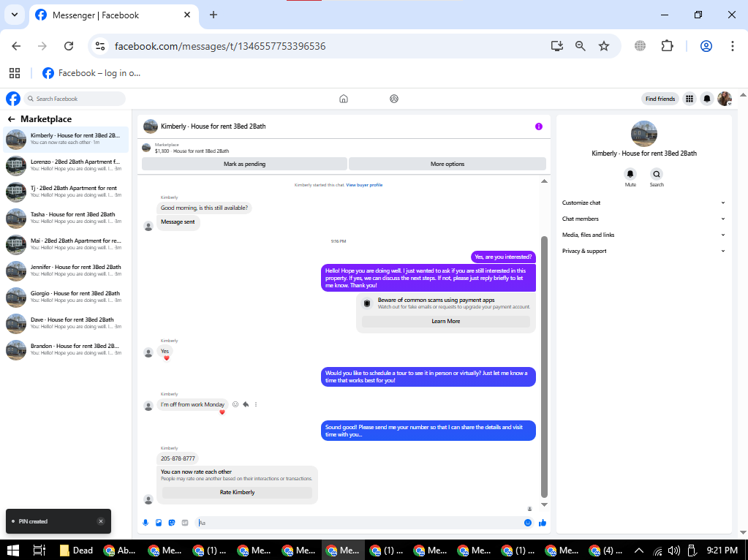Image resolution: width=748 pixels, height=560 pixels.
Task: Click the browser address bar URL
Action: (220, 46)
